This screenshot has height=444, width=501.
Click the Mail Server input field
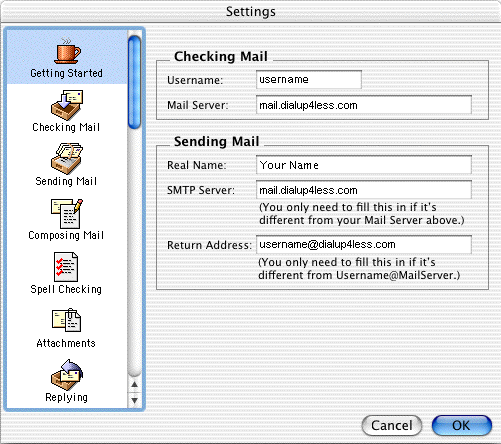(364, 105)
